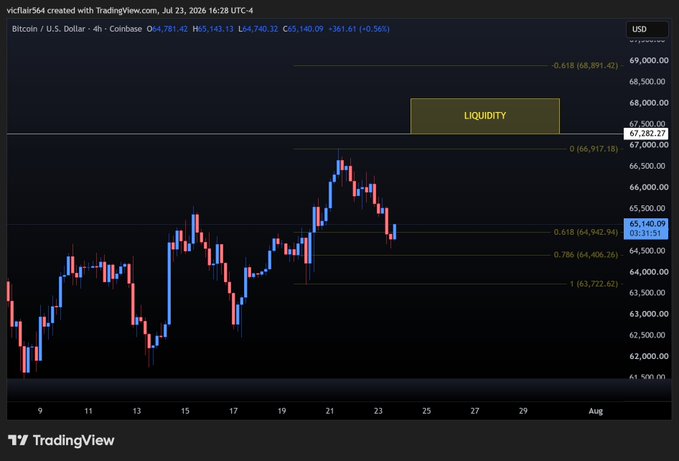Click the Coinbase exchange label
The image size is (679, 461).
(x=126, y=29)
